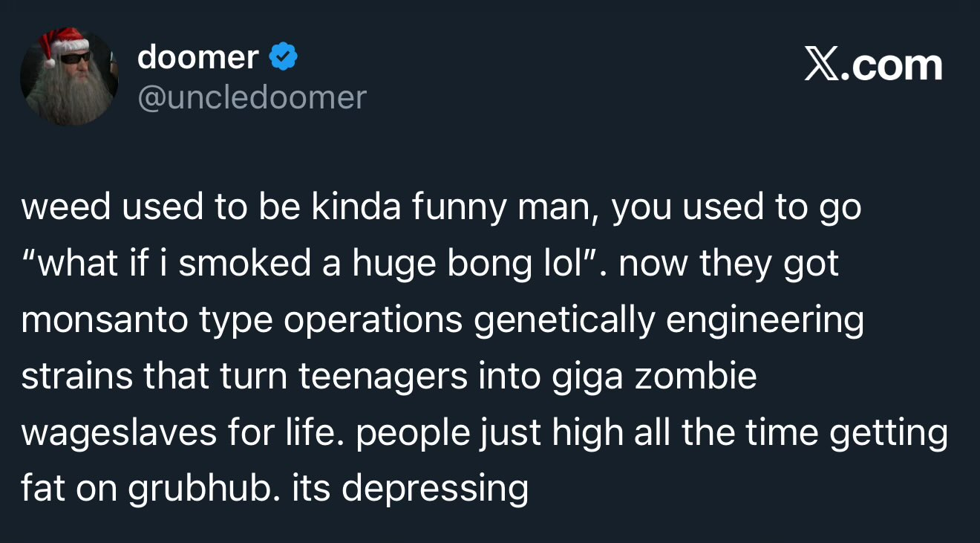The width and height of the screenshot is (980, 543).
Task: Open the doomer profile avatar picture
Action: 69,76
